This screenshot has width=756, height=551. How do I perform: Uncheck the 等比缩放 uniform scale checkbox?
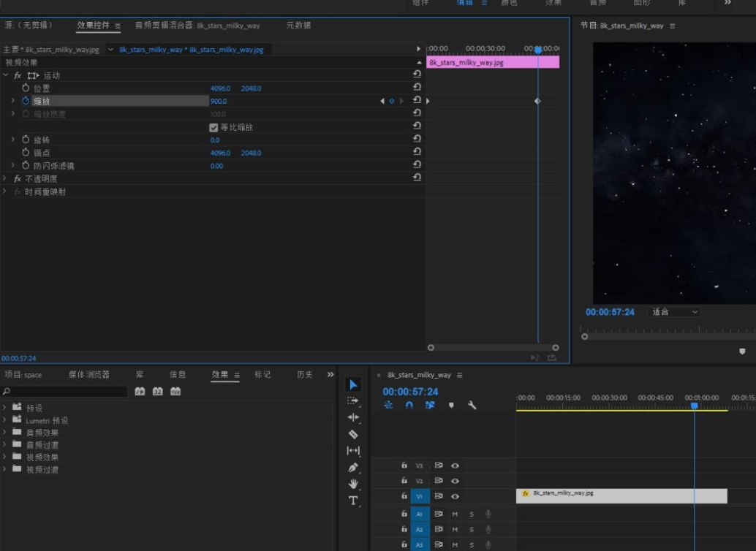tap(213, 127)
